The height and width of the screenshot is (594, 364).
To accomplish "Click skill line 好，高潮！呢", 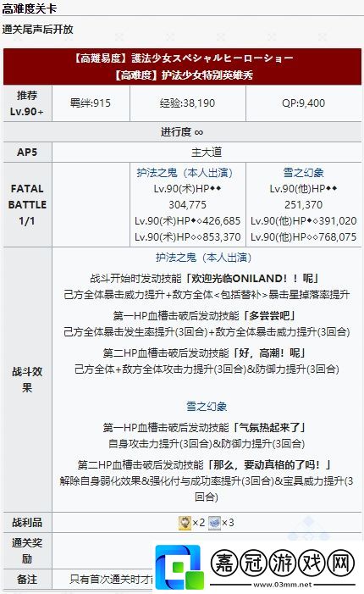I will tap(205, 353).
